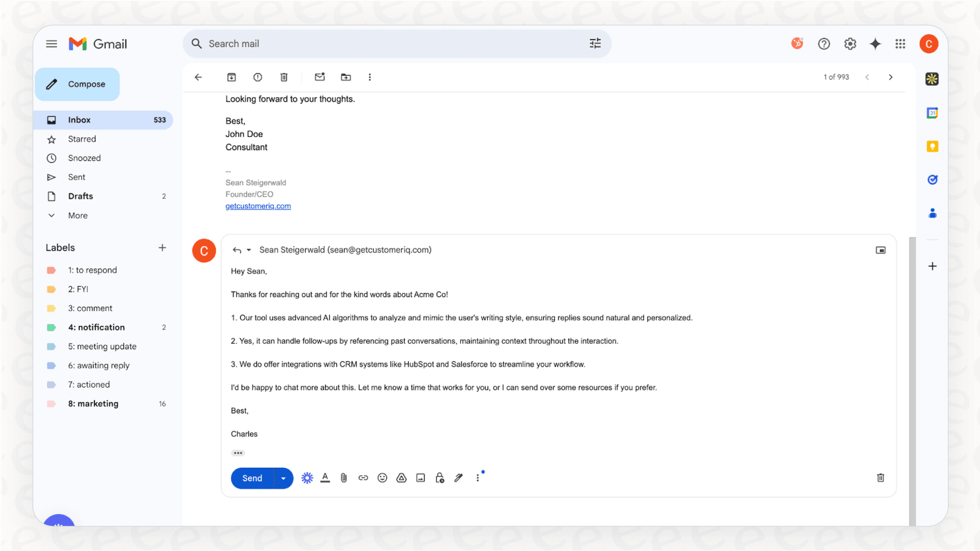Expand the reply recipient options chevron

point(249,250)
